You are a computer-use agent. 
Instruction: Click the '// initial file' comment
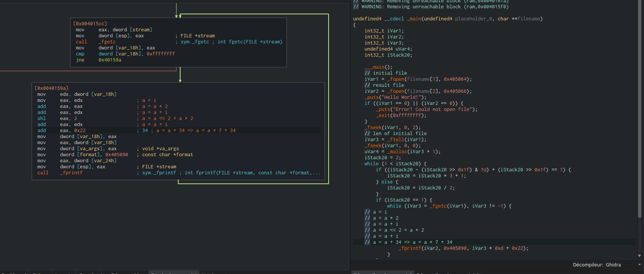point(386,73)
